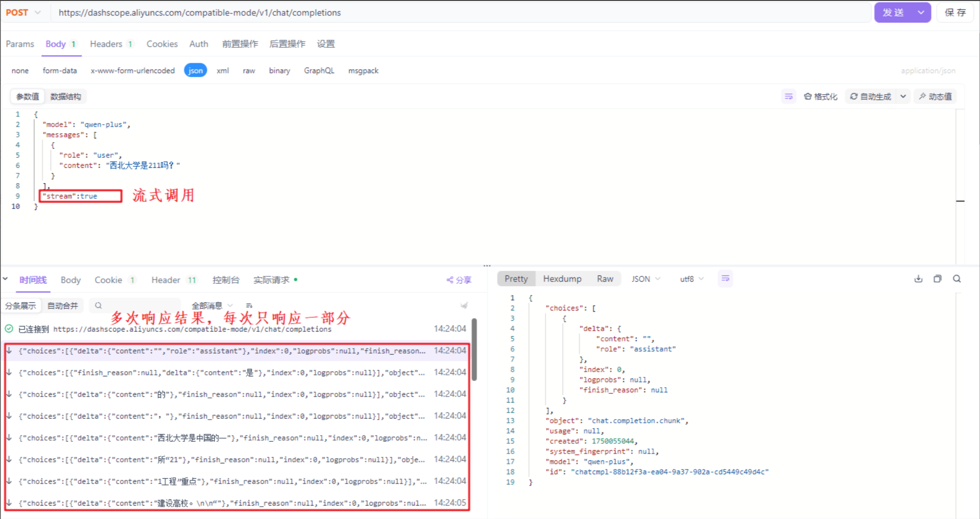This screenshot has width=980, height=519.
Task: Select the message with content 西北大学是中国的一
Action: pyautogui.click(x=237, y=438)
